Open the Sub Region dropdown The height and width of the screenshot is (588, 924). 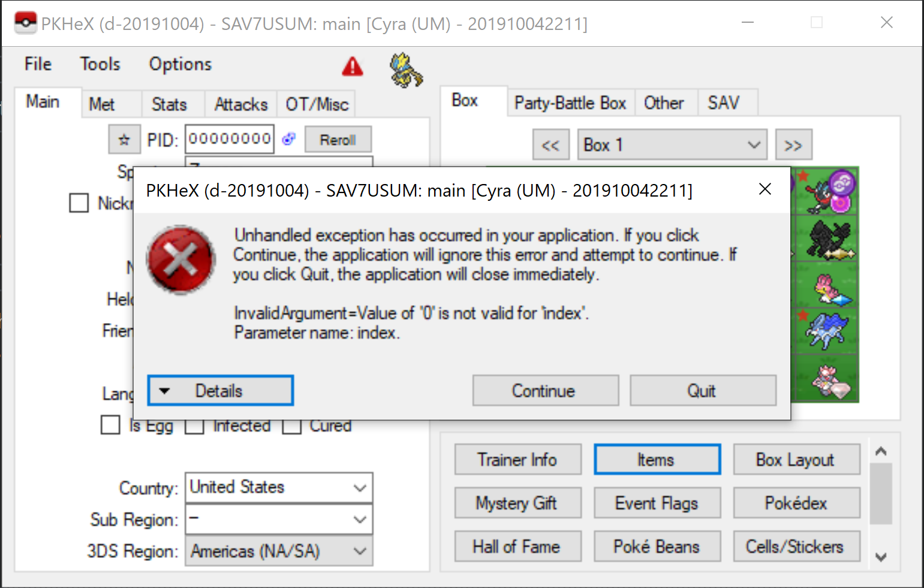279,519
